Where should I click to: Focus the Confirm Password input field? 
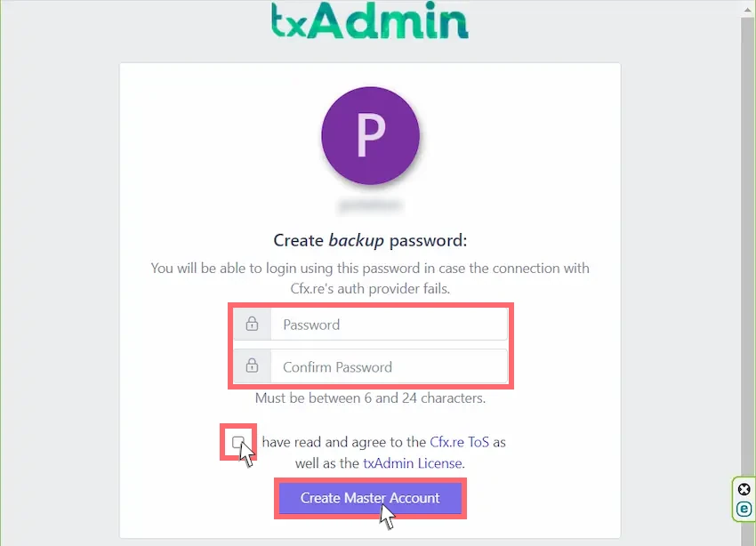[389, 366]
